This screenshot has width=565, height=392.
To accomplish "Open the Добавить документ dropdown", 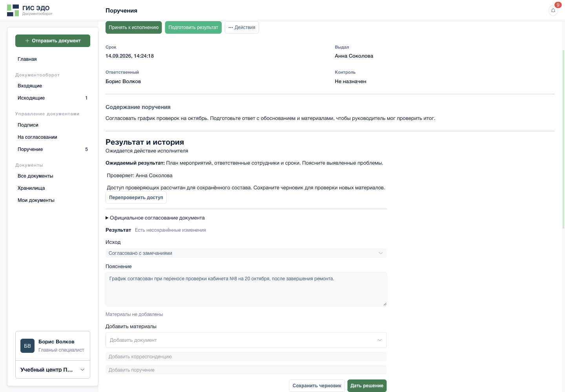I will [x=246, y=340].
